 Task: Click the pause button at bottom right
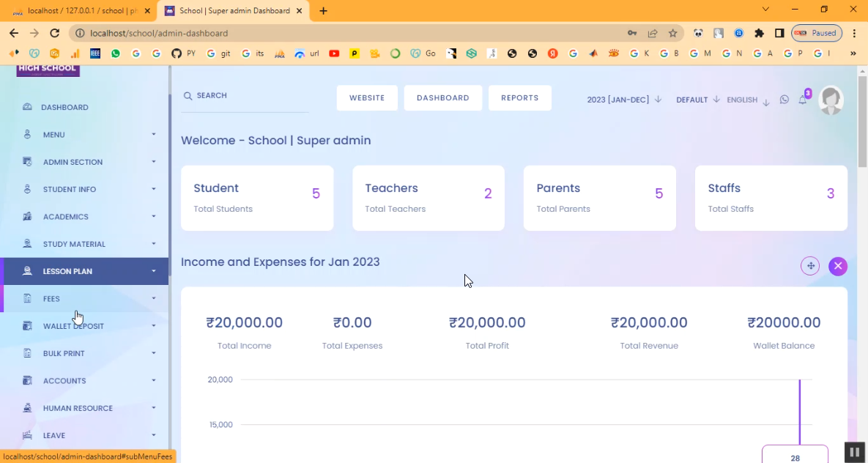(x=854, y=452)
